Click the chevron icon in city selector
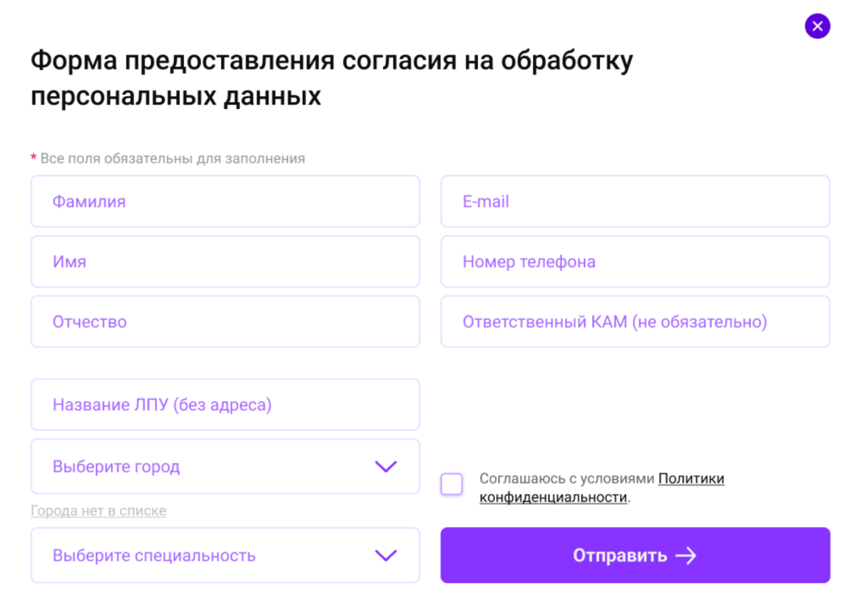 pyautogui.click(x=386, y=467)
